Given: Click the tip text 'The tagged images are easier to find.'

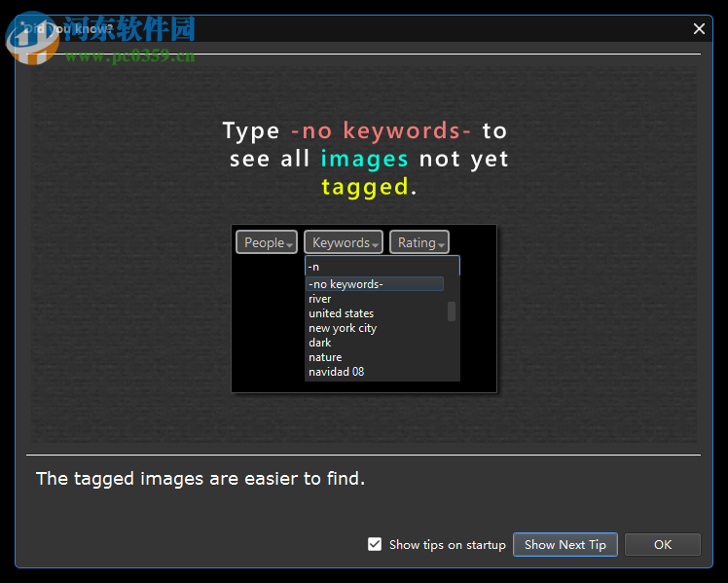Looking at the screenshot, I should coord(200,479).
